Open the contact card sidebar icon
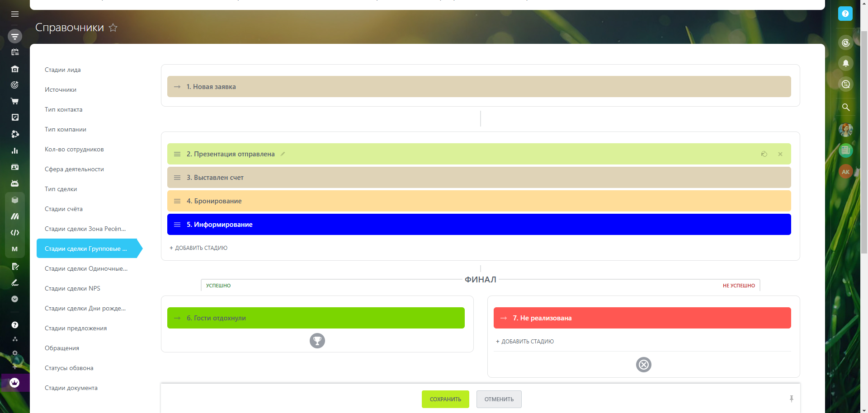 click(15, 167)
